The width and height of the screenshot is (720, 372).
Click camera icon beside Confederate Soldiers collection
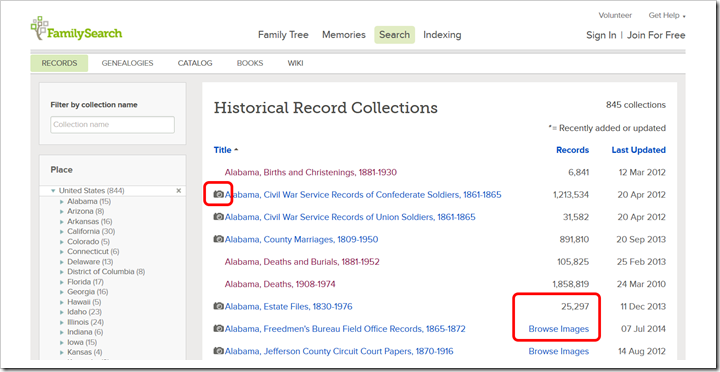[219, 195]
